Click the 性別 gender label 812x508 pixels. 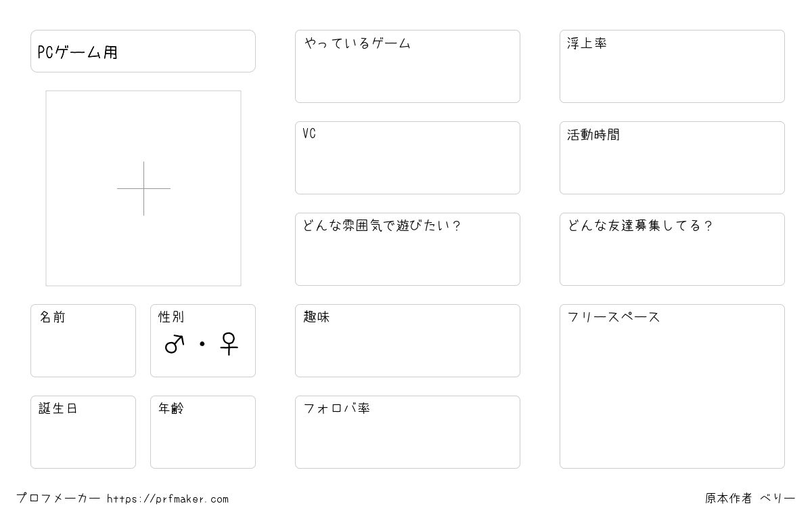[x=171, y=317]
